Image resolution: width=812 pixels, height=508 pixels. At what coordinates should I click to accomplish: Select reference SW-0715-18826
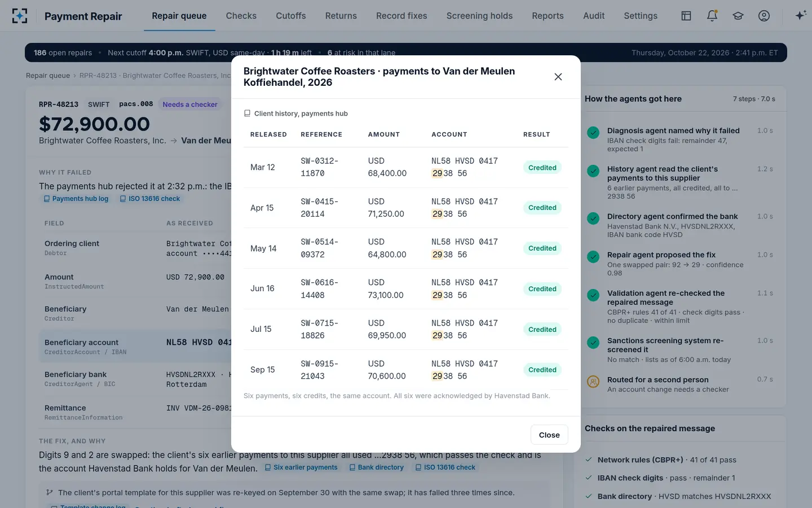[x=320, y=329]
